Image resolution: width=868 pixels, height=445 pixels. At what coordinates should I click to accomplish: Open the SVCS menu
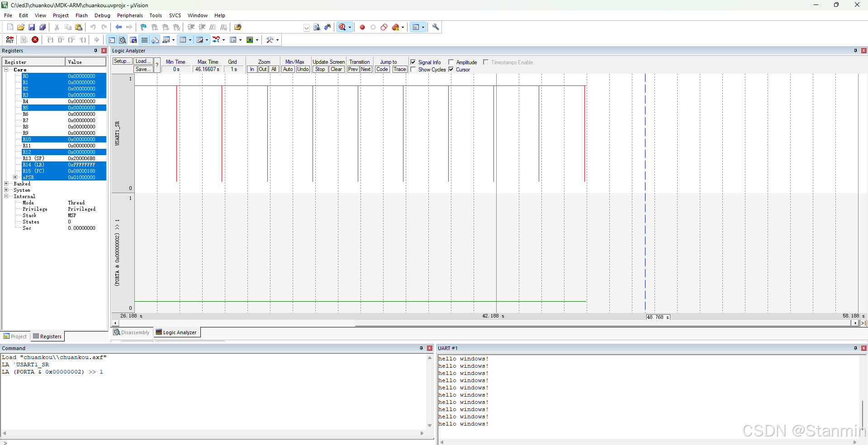(x=175, y=15)
